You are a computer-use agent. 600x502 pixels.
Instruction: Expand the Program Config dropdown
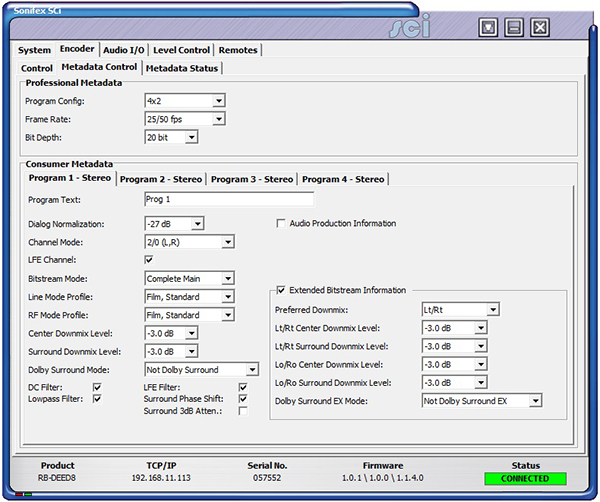(x=185, y=101)
